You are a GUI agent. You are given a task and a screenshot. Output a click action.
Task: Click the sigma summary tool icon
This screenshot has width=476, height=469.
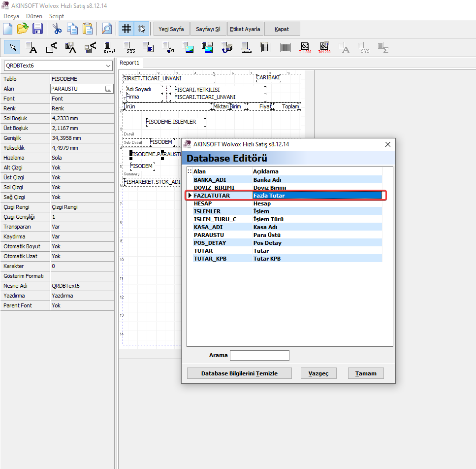tap(383, 47)
